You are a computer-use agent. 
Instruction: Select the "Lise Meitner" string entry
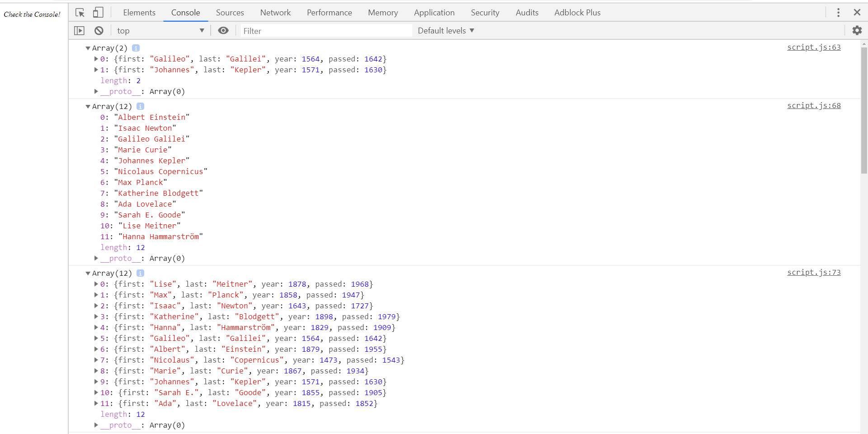150,226
